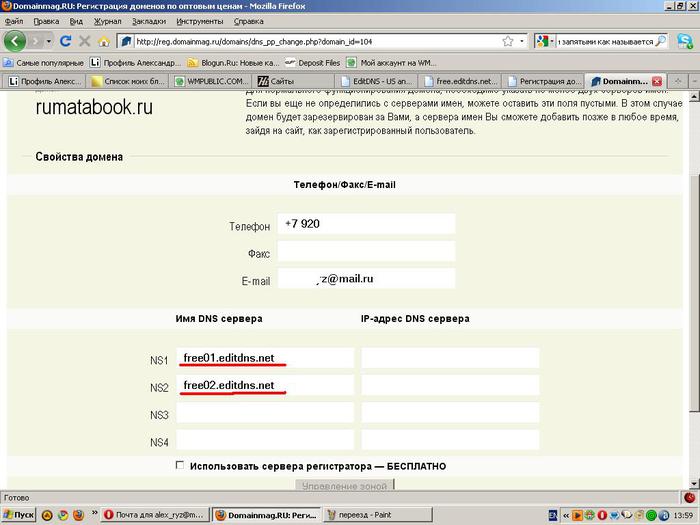Open the Журнал menu

107,21
